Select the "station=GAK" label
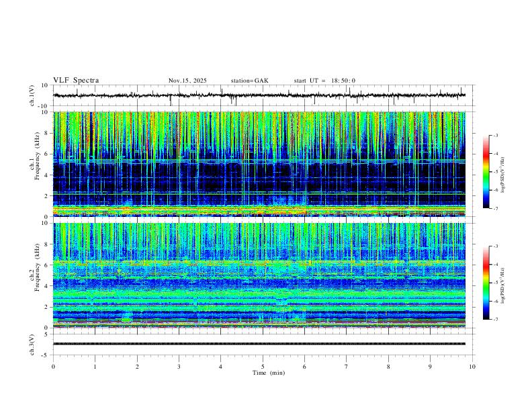Viewport: 532px width, 411px height. tap(249, 81)
